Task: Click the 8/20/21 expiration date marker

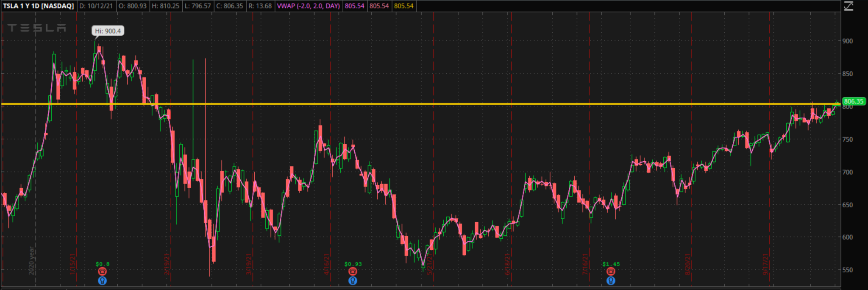Action: tap(687, 264)
